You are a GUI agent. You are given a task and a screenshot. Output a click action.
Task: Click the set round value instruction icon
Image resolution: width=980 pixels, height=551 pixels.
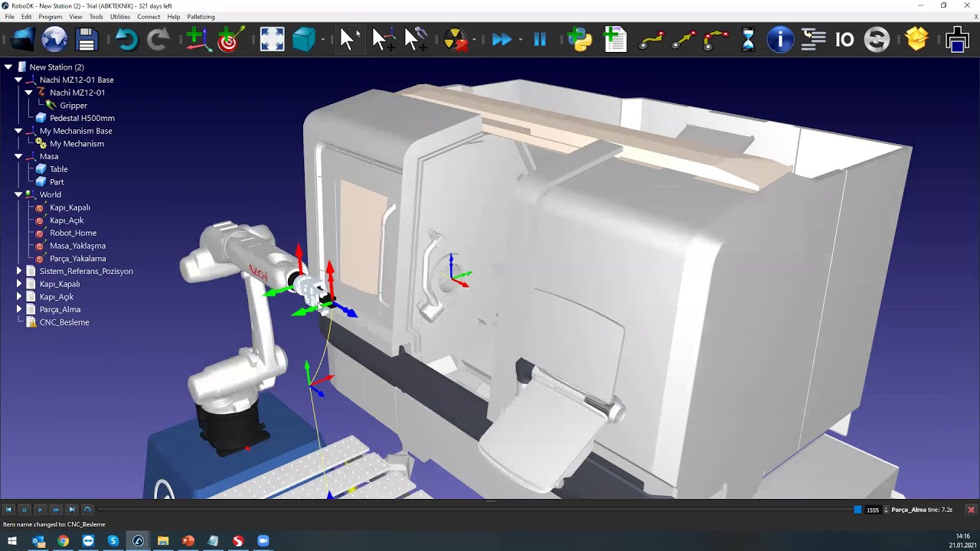point(877,39)
